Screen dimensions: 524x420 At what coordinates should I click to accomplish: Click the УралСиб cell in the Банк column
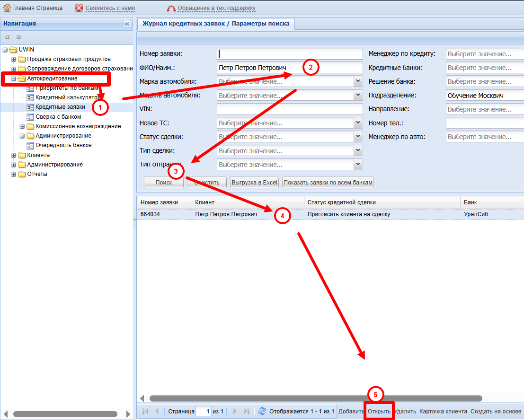pos(476,214)
